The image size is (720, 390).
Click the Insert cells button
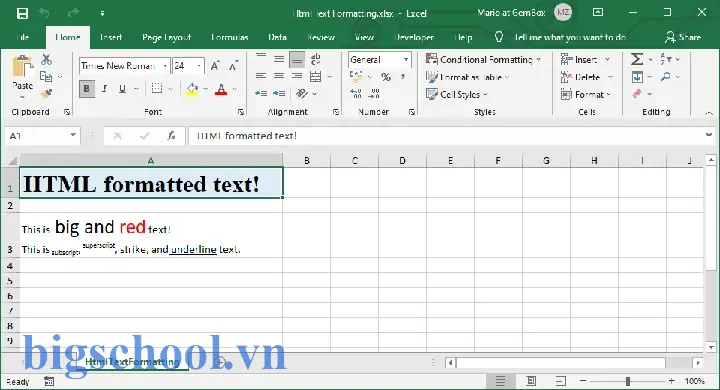(x=585, y=59)
